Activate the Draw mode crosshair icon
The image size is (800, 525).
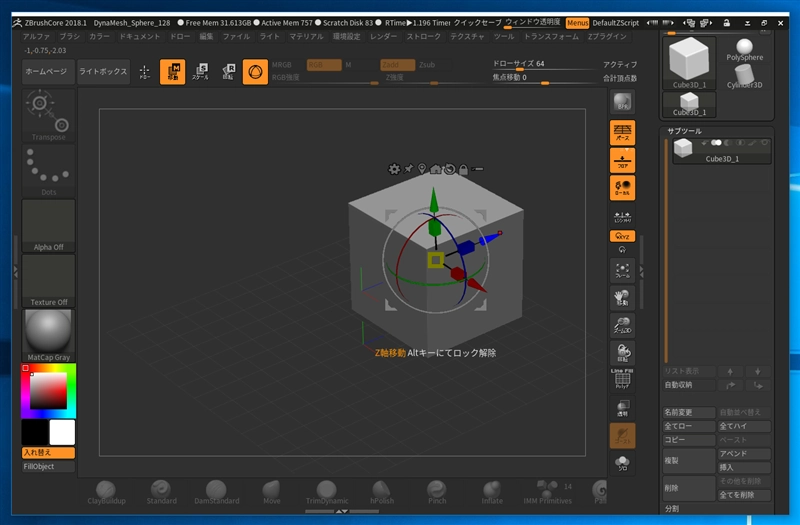(x=145, y=72)
